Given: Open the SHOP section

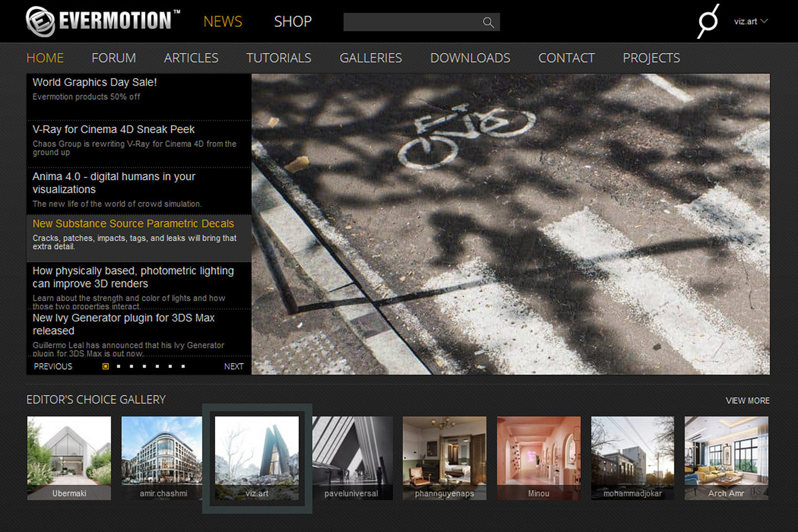Looking at the screenshot, I should click(293, 21).
